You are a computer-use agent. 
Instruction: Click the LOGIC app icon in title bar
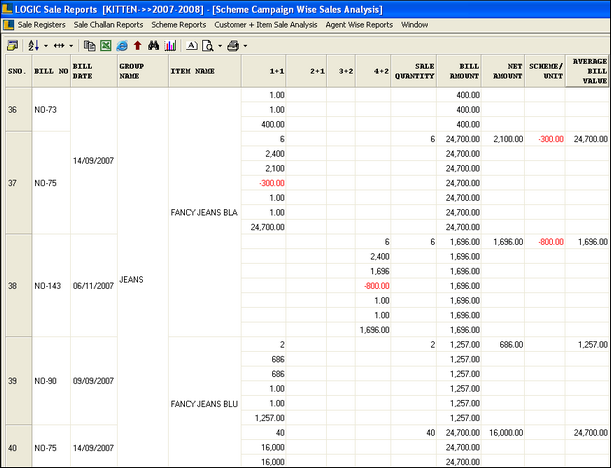7,9
